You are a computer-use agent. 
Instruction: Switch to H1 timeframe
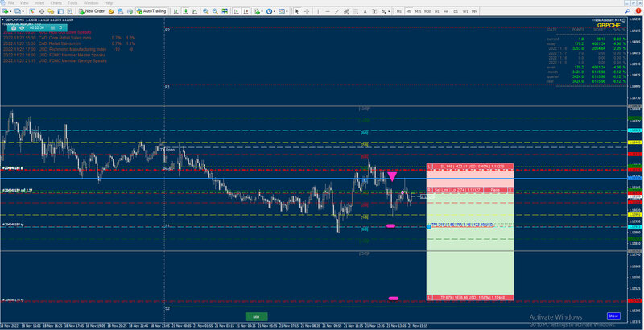[437, 11]
